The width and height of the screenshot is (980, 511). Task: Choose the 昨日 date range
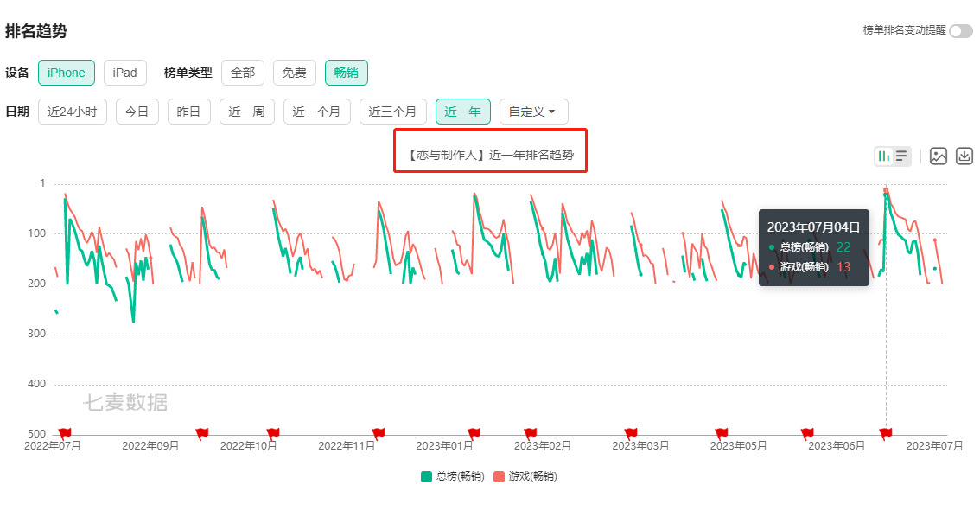(188, 112)
